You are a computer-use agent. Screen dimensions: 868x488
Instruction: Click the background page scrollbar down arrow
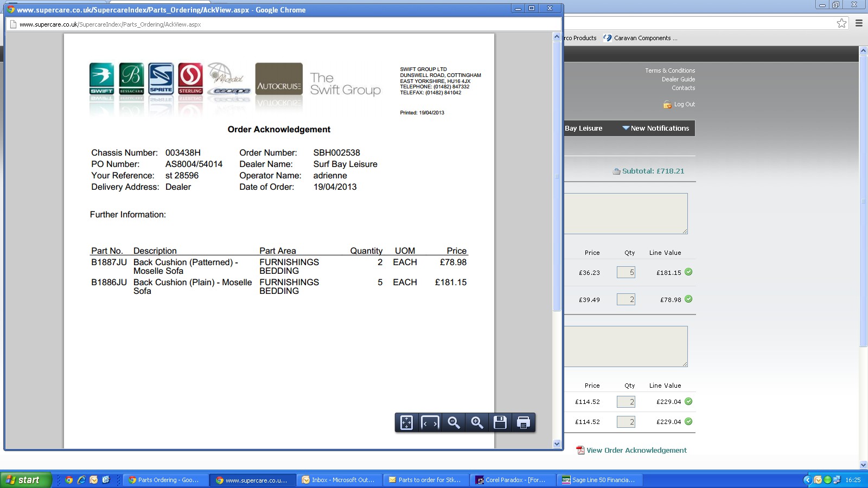(864, 465)
